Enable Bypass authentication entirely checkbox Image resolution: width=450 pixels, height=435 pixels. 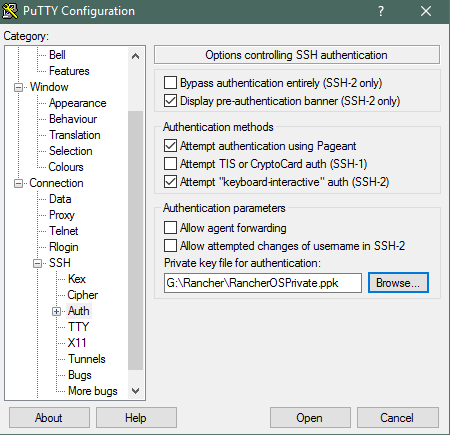pos(170,82)
